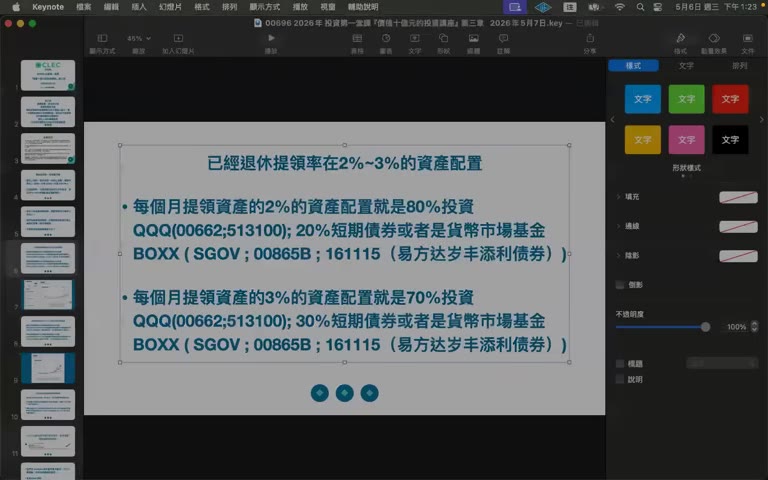The height and width of the screenshot is (480, 768).
Task: Open the 幻燈片 Slide menu
Action: pyautogui.click(x=170, y=7)
